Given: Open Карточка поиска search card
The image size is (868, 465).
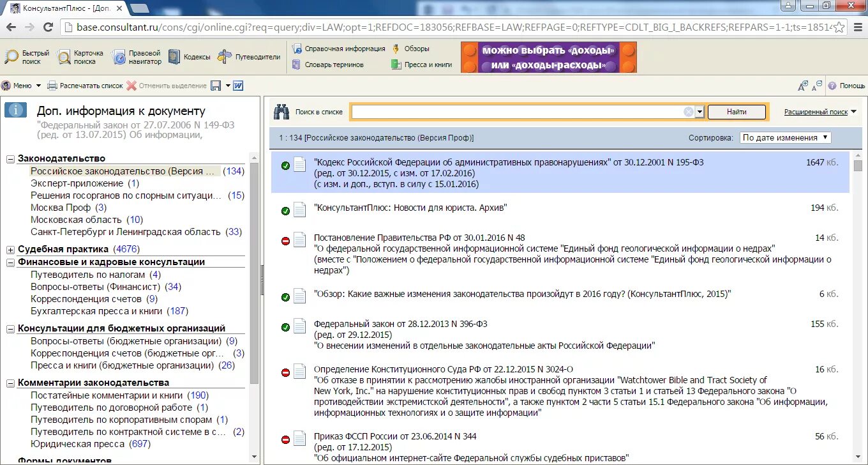Looking at the screenshot, I should click(x=80, y=57).
